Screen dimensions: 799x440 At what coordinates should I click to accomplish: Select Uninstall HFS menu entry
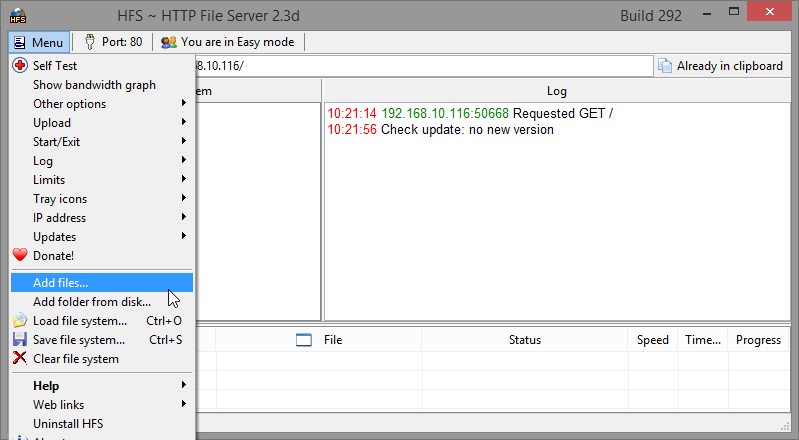(102, 424)
